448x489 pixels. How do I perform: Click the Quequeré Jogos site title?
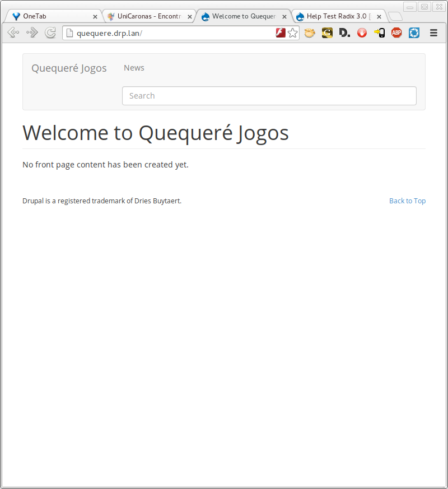[x=69, y=68]
